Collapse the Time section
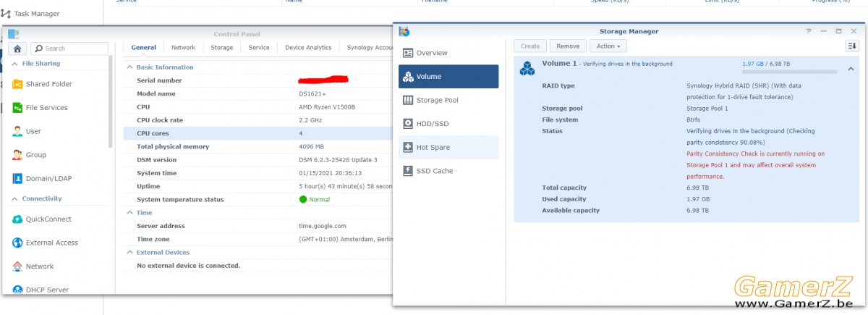Viewport: 868px width, 315px height. click(129, 213)
